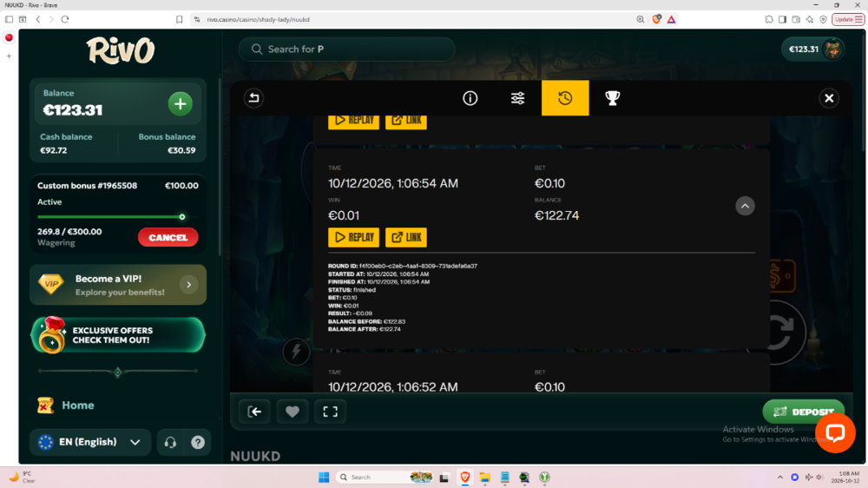Image resolution: width=868 pixels, height=488 pixels.
Task: Open Become a VIP banner arrow
Action: coord(188,285)
